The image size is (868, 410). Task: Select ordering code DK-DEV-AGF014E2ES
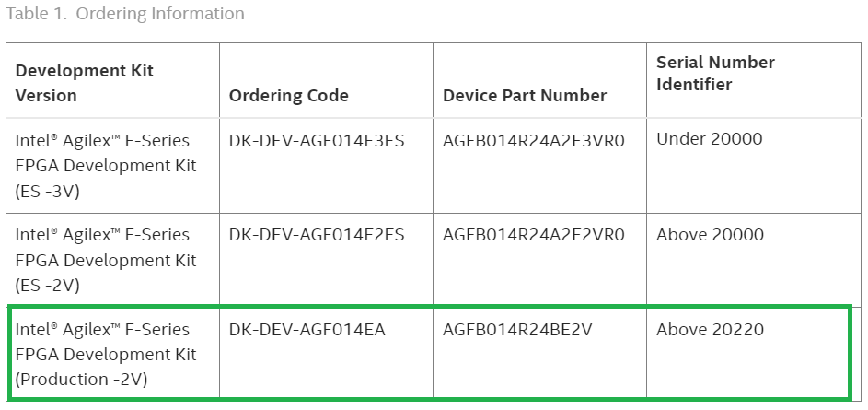click(317, 235)
